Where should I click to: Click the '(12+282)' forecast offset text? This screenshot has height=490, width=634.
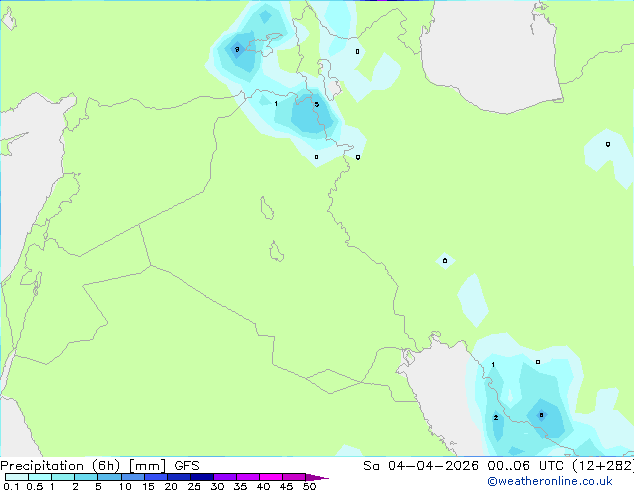[603, 466]
